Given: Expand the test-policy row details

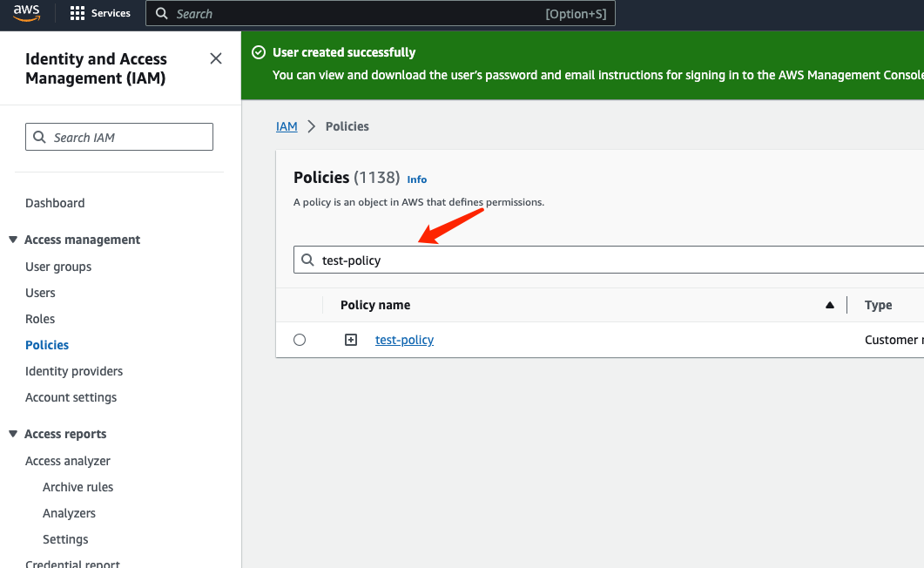Looking at the screenshot, I should 351,340.
